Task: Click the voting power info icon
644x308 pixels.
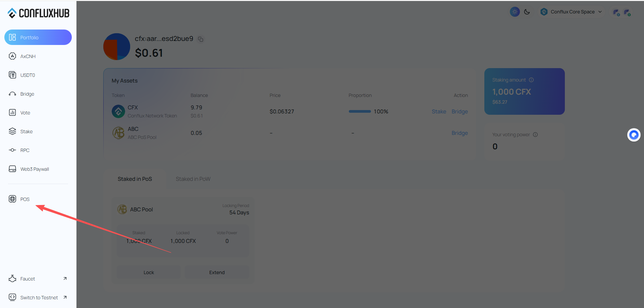Action: click(535, 135)
